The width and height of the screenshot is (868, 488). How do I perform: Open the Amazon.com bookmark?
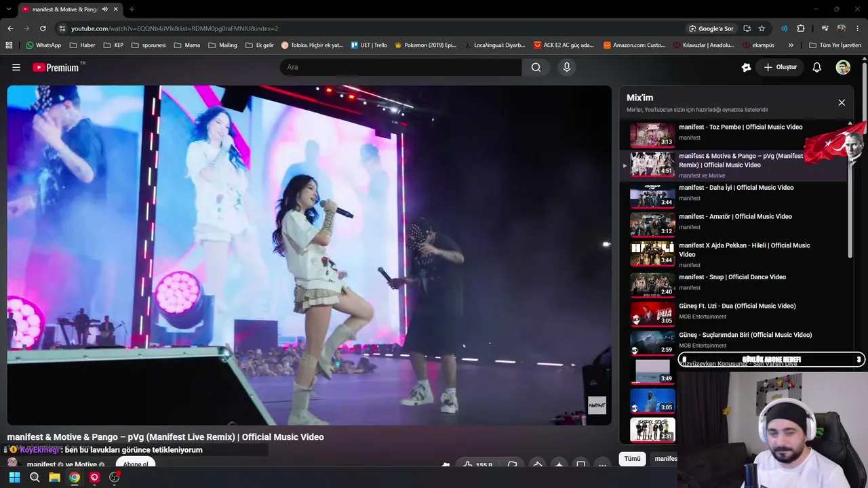[634, 45]
